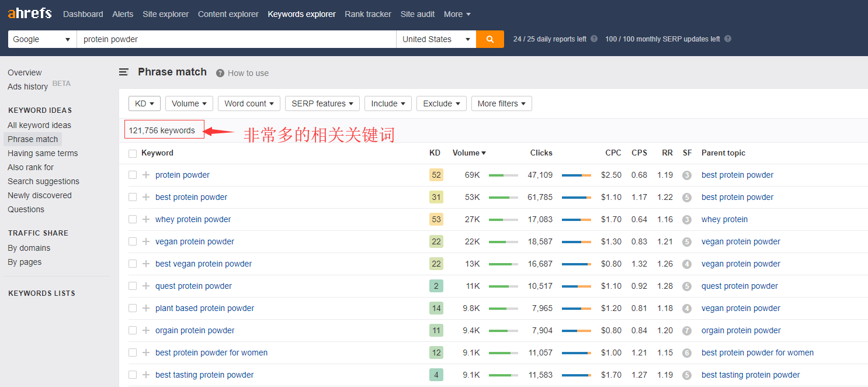Click the info icon beside daily reports left
The height and width of the screenshot is (387, 868).
pos(594,39)
